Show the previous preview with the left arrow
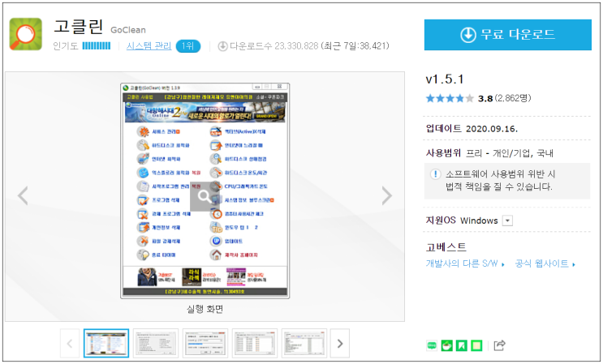 pyautogui.click(x=23, y=196)
